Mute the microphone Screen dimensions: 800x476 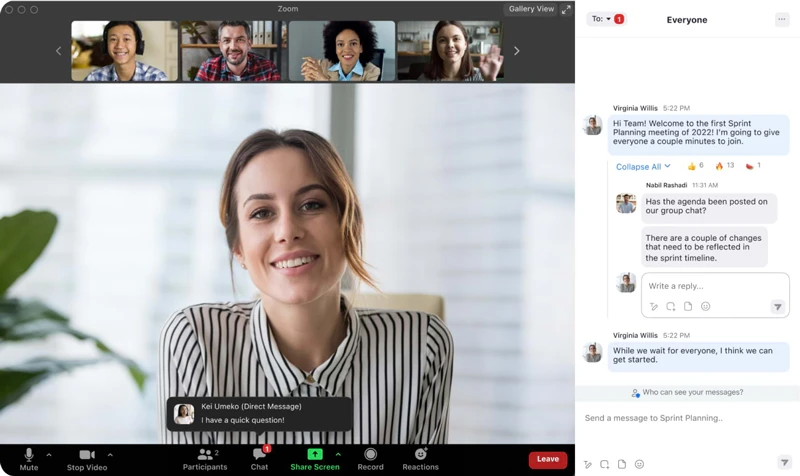28,456
